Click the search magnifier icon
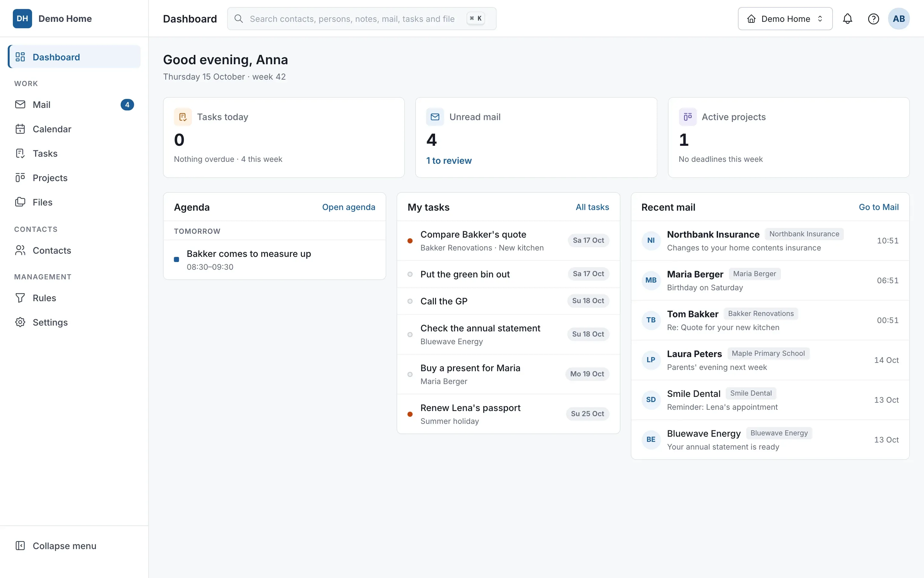The height and width of the screenshot is (578, 924). coord(239,19)
